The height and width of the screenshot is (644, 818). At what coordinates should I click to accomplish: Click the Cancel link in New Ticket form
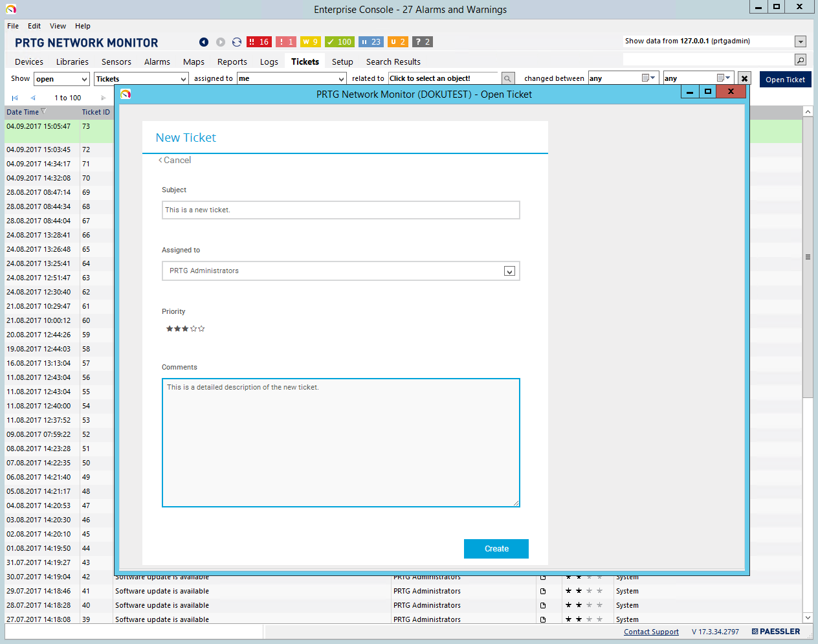click(175, 161)
